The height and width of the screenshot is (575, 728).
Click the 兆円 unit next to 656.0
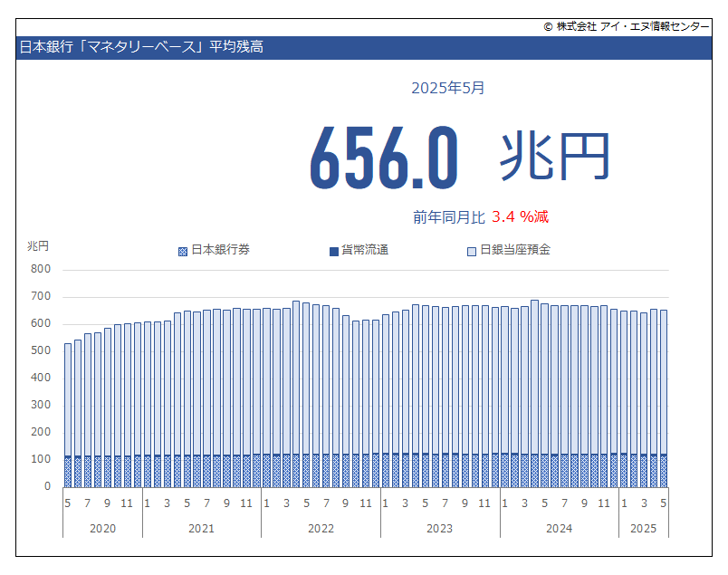pos(554,156)
